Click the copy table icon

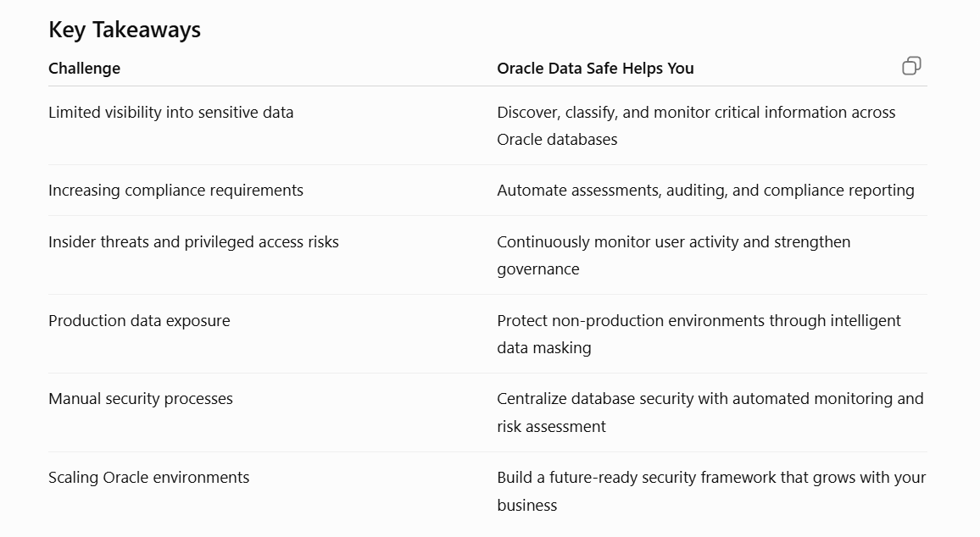point(911,65)
